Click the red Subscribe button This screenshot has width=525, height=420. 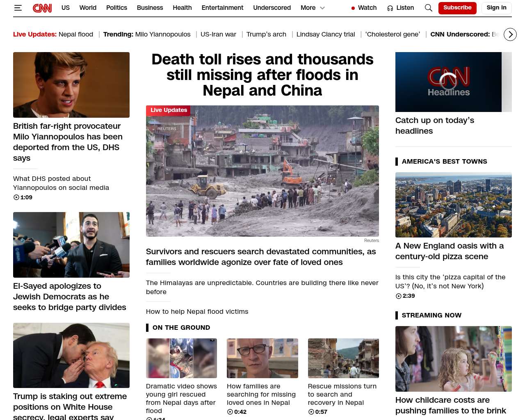point(457,8)
